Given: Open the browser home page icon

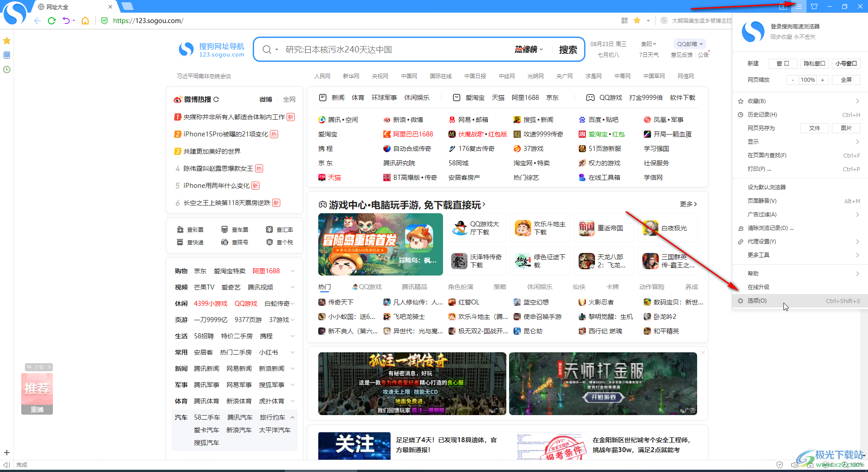Looking at the screenshot, I should 85,21.
